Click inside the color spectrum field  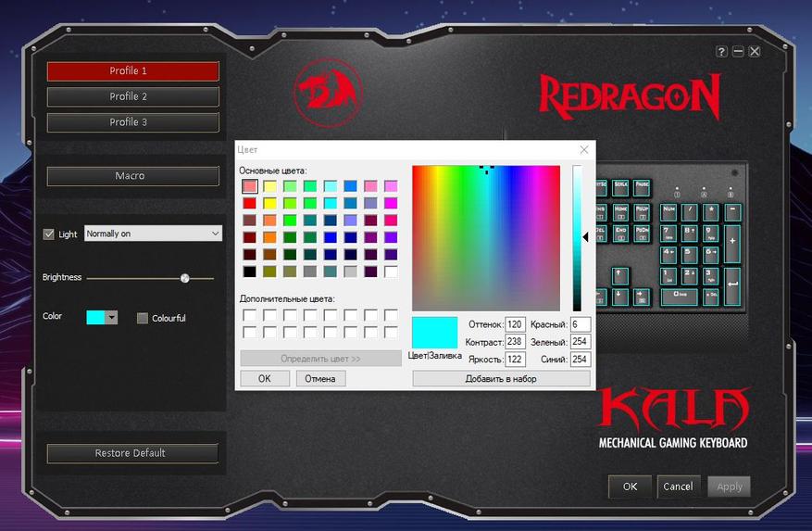point(486,238)
